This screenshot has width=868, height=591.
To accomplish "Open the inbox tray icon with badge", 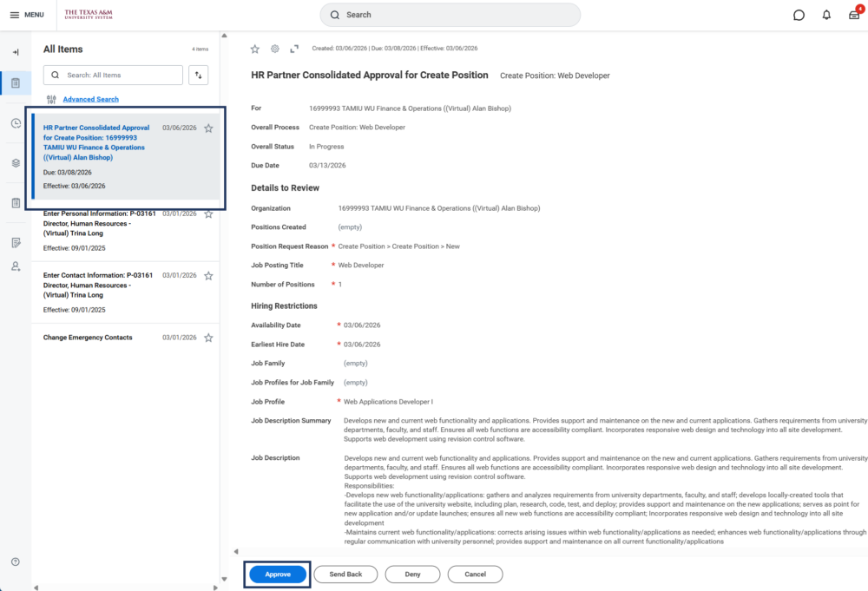I will tap(854, 15).
